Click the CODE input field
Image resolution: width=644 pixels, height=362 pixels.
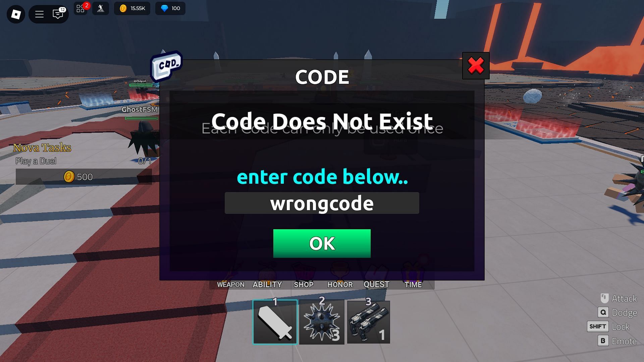(x=322, y=203)
